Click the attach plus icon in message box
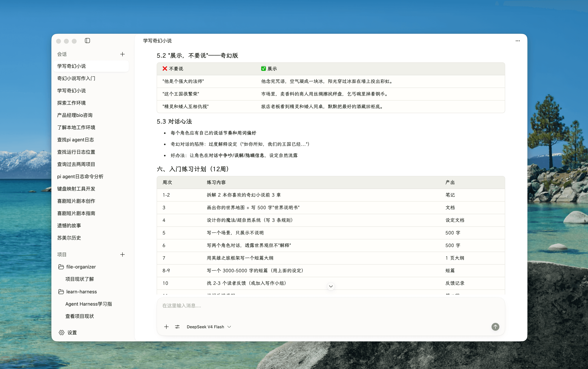588x369 pixels. click(166, 327)
